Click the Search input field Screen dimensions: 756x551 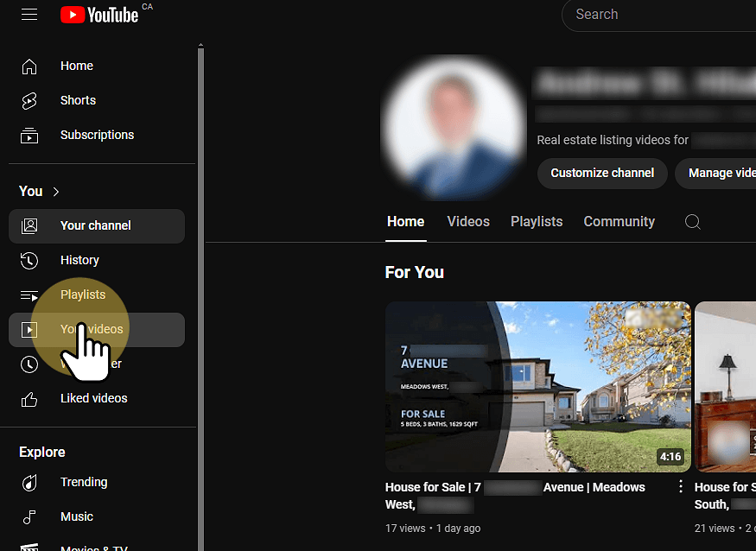659,15
